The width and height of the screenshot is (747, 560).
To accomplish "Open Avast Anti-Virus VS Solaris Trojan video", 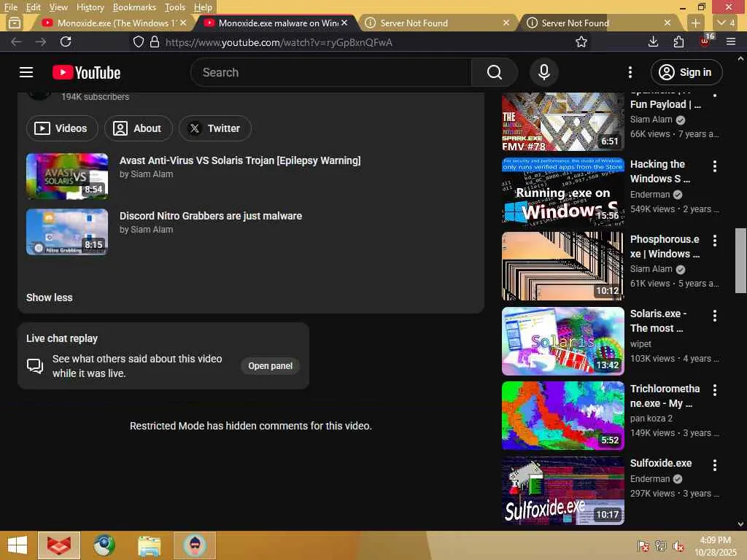I will point(239,160).
